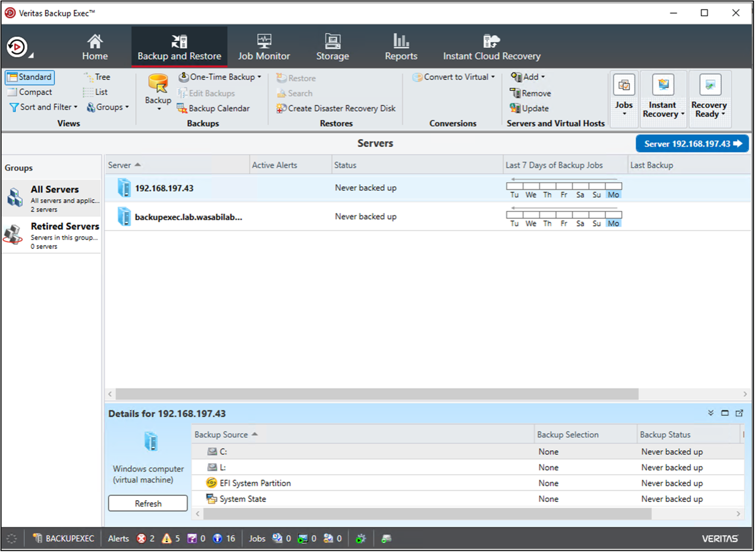Viewport: 756px width, 552px height.
Task: Open the Groups dropdown
Action: click(x=108, y=107)
